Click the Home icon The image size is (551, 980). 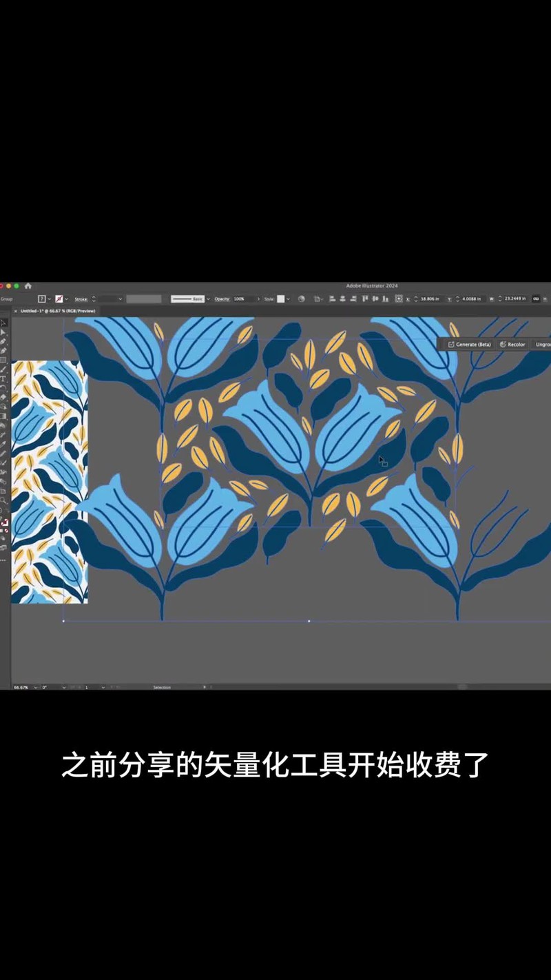[x=28, y=285]
